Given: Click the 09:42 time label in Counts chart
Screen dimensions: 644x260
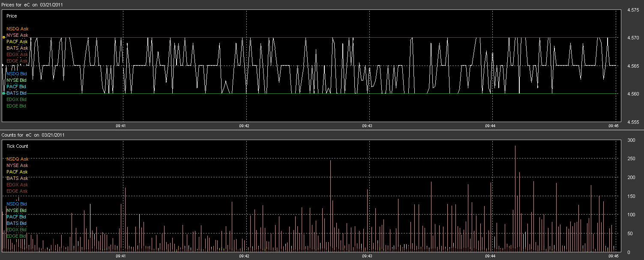Looking at the screenshot, I should (x=244, y=256).
